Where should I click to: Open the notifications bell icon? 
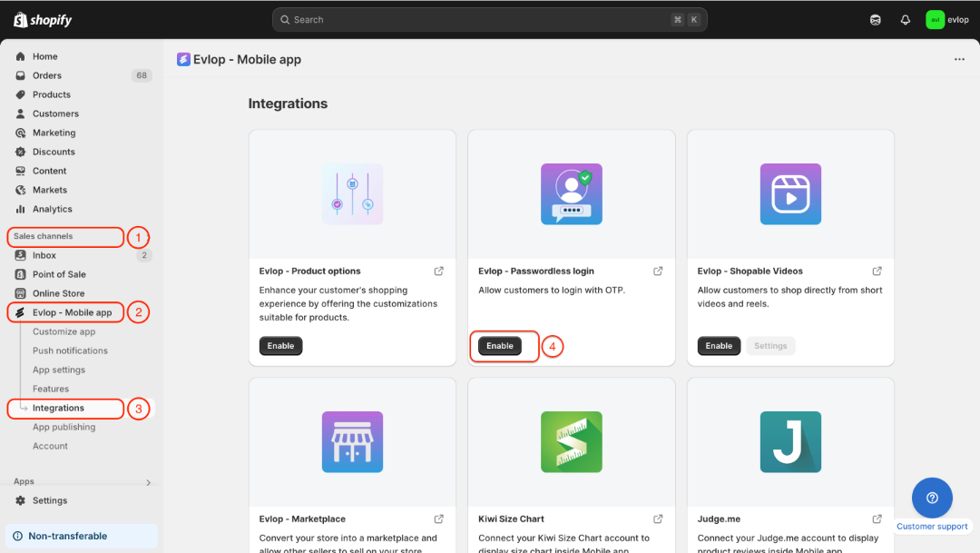pos(905,19)
